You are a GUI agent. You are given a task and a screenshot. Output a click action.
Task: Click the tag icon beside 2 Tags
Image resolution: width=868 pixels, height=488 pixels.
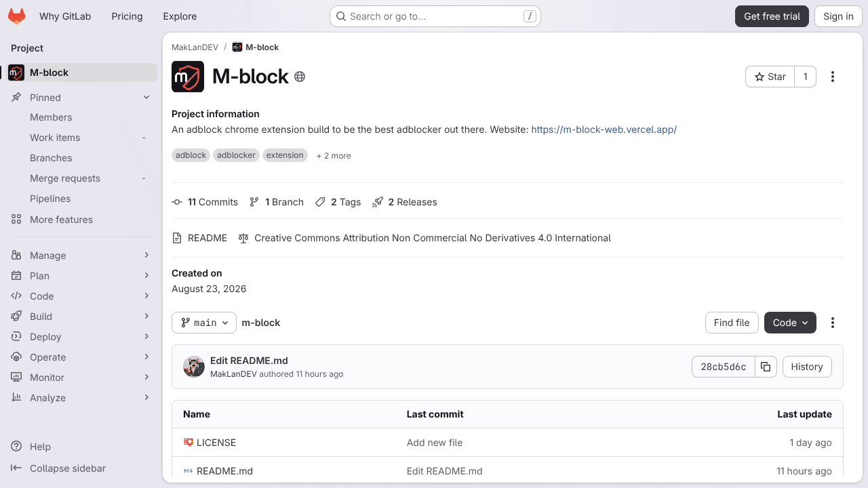pyautogui.click(x=320, y=202)
